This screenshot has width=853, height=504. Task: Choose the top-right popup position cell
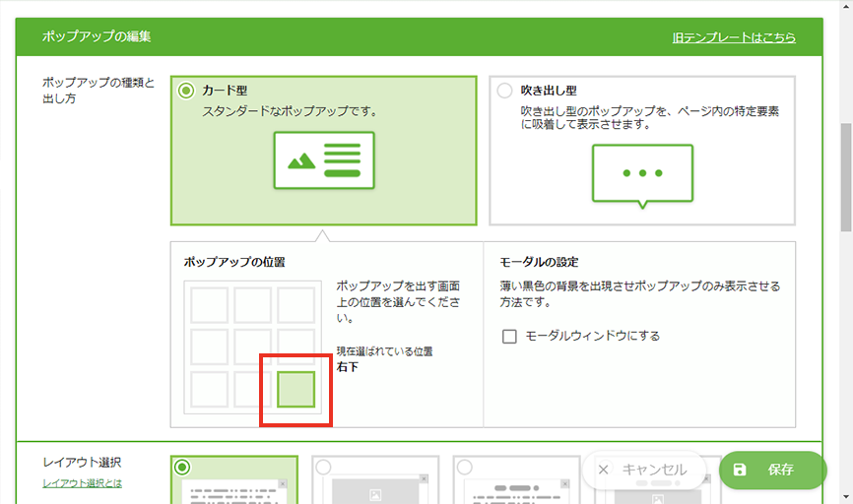point(295,305)
